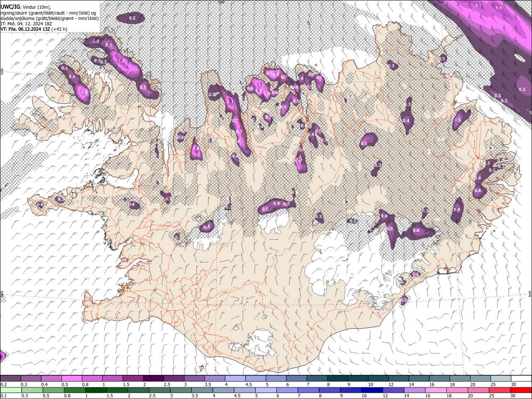The height and width of the screenshot is (399, 532).
Task: Click the upper legend swatch starting at 0.2
Action: tap(10, 379)
